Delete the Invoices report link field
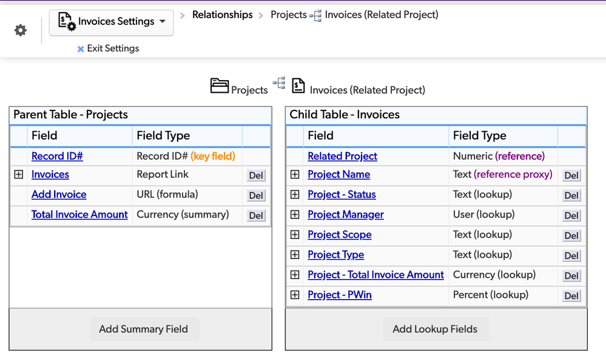The width and height of the screenshot is (606, 364). [256, 175]
